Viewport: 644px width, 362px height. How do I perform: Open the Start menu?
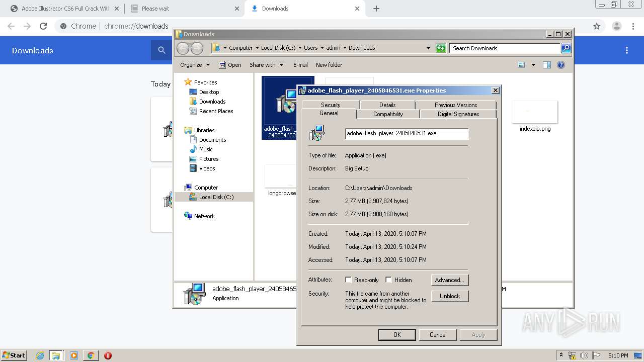[x=14, y=355]
